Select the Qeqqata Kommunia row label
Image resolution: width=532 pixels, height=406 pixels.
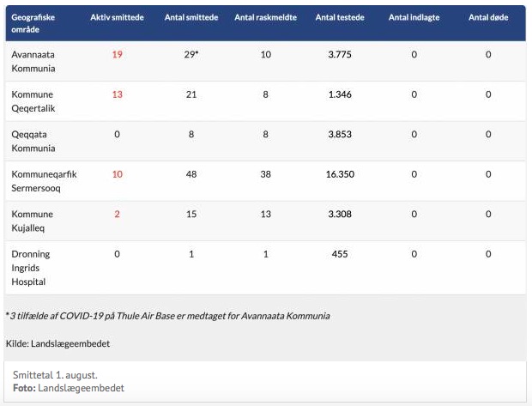pos(33,141)
